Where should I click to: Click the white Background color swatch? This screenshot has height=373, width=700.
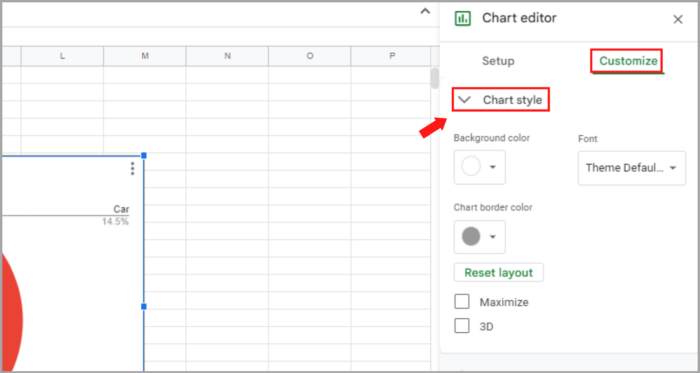pos(471,166)
